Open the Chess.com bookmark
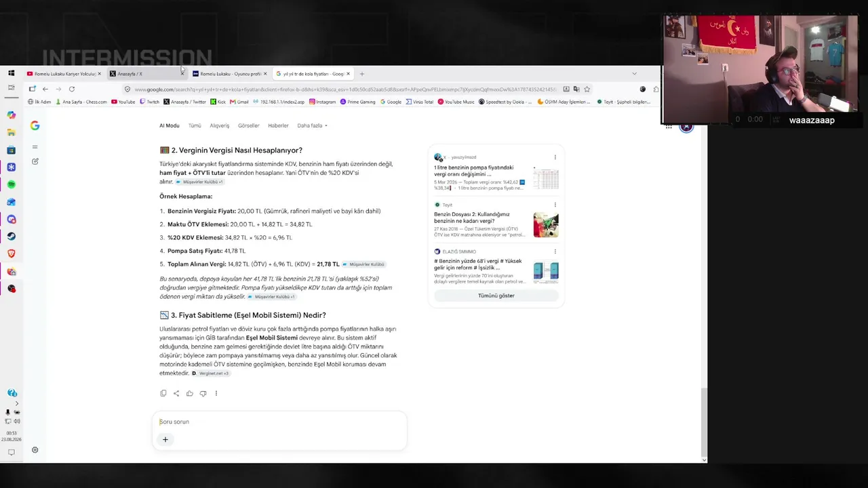This screenshot has width=868, height=488. coord(81,102)
